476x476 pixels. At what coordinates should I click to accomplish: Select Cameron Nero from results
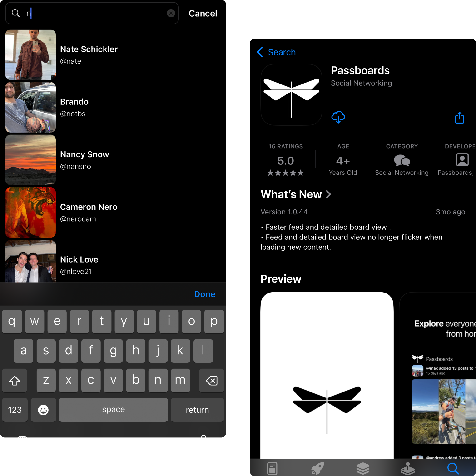113,212
